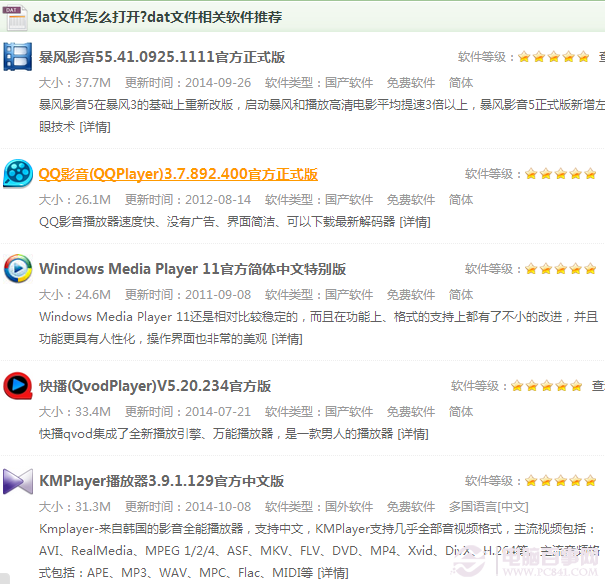Click 更新时间:2011-09-08 text
Viewport: 605px width, 584px height.
coord(188,295)
